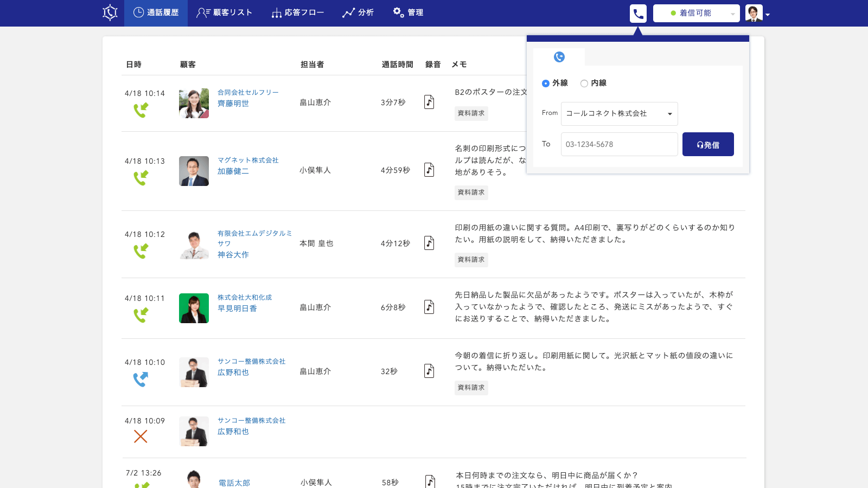Play recording for 4/18 10:14 call
The height and width of the screenshot is (488, 868).
(x=429, y=102)
